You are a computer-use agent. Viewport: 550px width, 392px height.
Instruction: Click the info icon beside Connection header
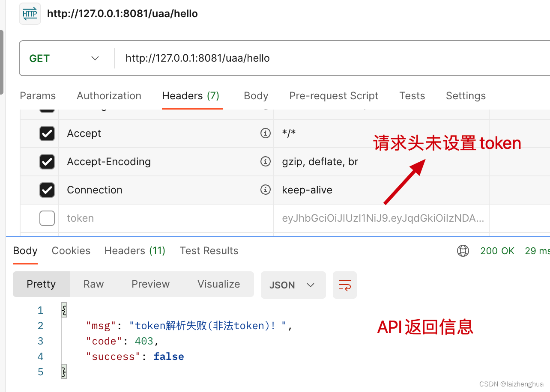coord(266,190)
